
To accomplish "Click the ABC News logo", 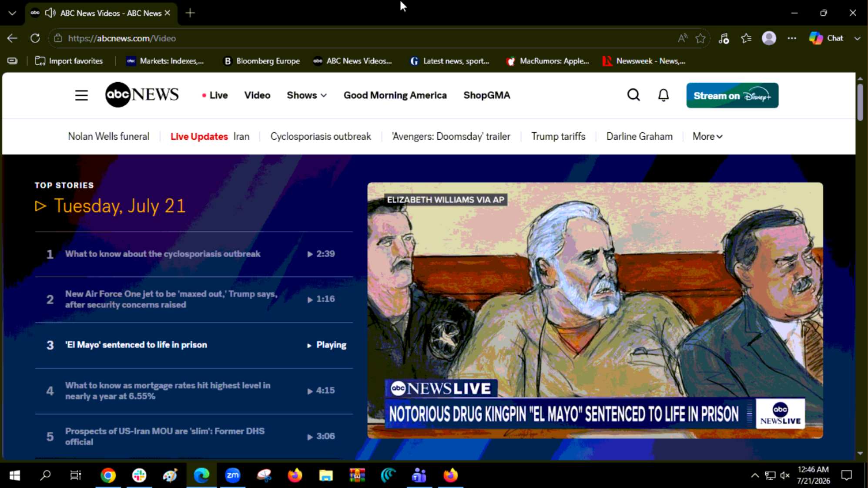I will click(142, 94).
